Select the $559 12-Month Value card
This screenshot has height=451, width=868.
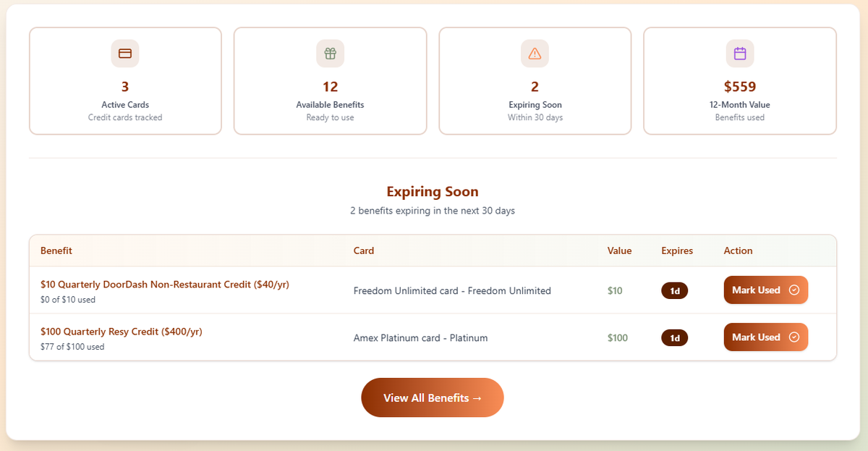click(x=739, y=80)
